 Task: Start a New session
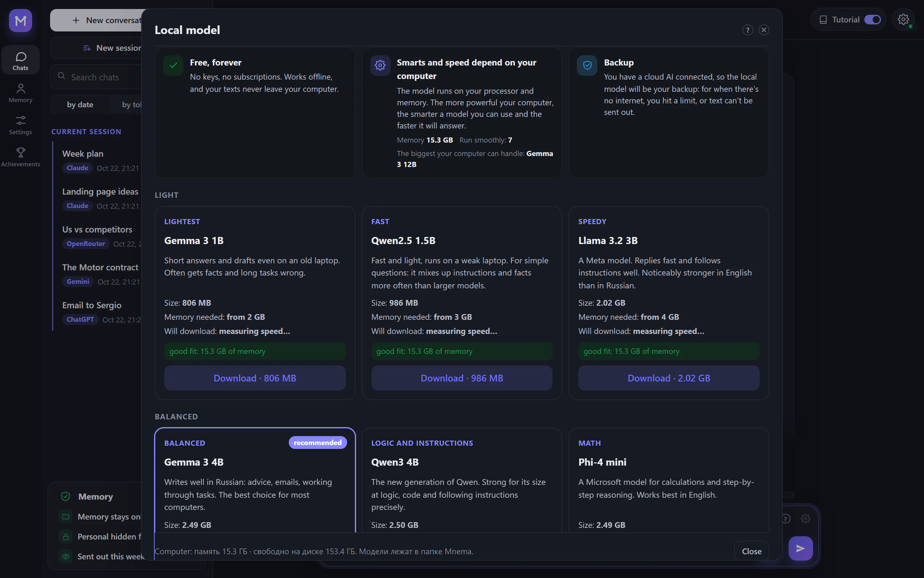tap(96, 48)
